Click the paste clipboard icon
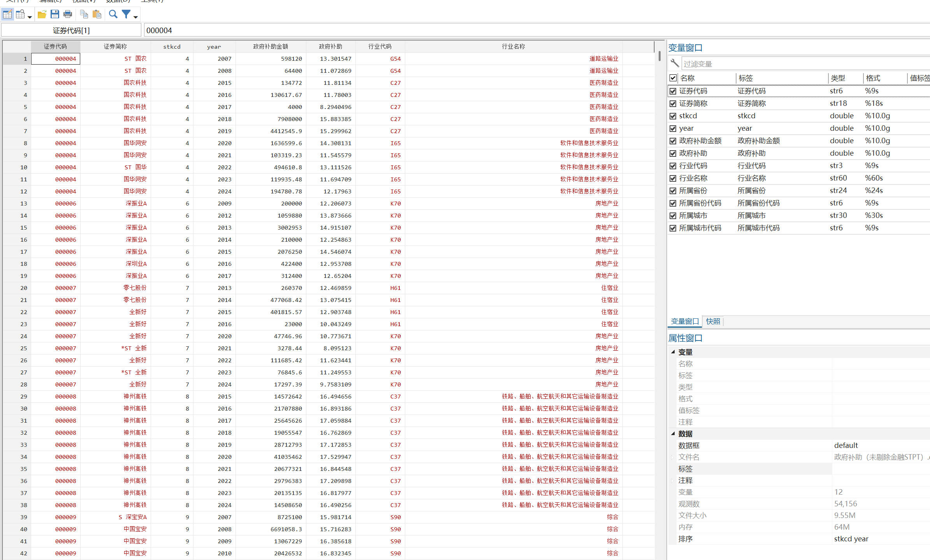The image size is (930, 560). tap(97, 14)
